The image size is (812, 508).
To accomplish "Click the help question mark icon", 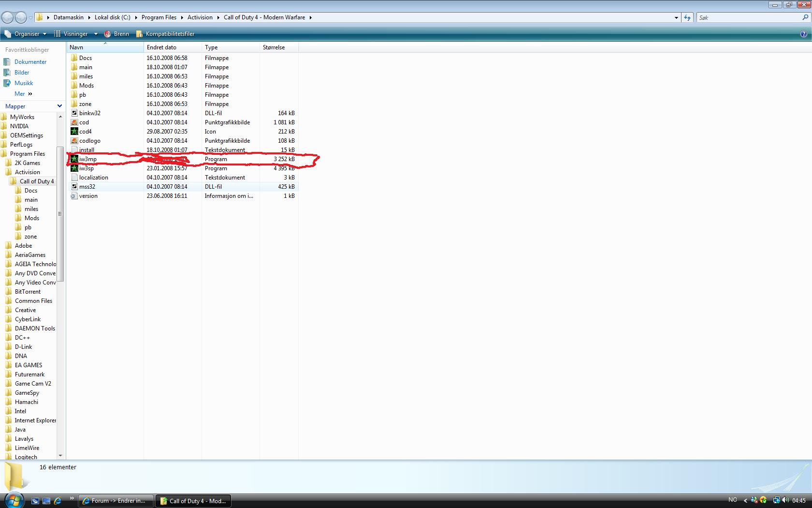I will tap(803, 34).
